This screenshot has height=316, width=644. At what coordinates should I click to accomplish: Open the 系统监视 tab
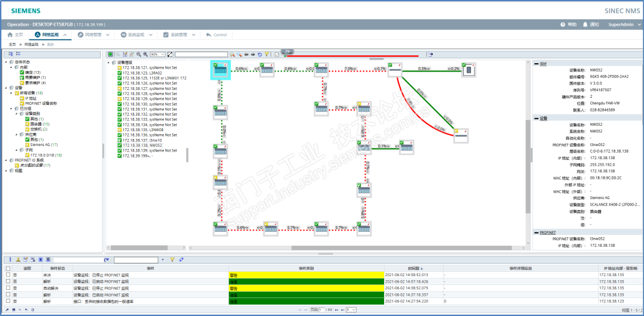pyautogui.click(x=132, y=35)
